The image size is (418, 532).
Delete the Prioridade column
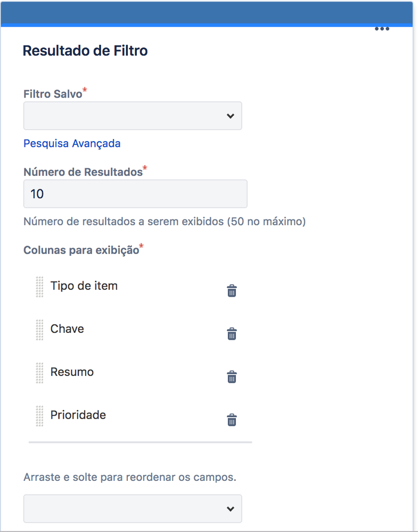point(232,420)
